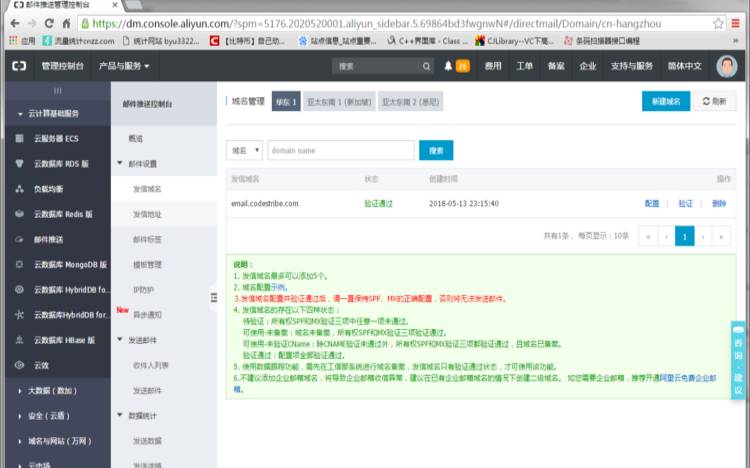750x468 pixels.
Task: Click the 新建域名 button
Action: (666, 101)
